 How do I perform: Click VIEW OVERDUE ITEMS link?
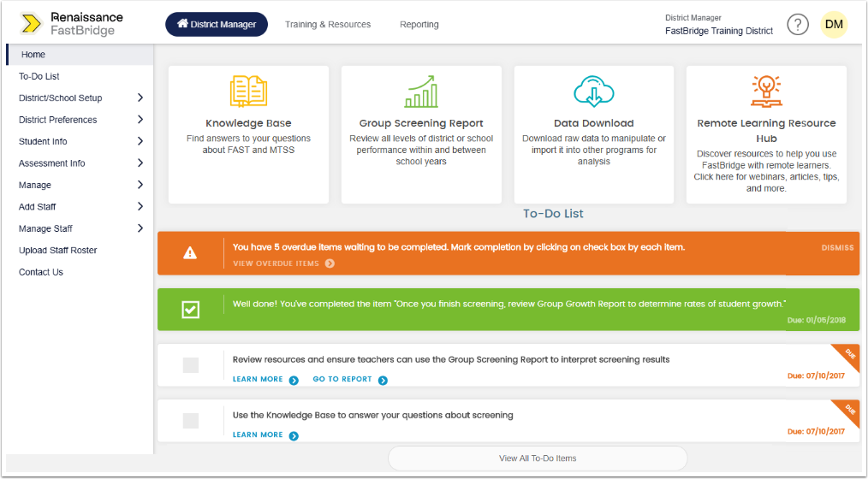coord(276,263)
